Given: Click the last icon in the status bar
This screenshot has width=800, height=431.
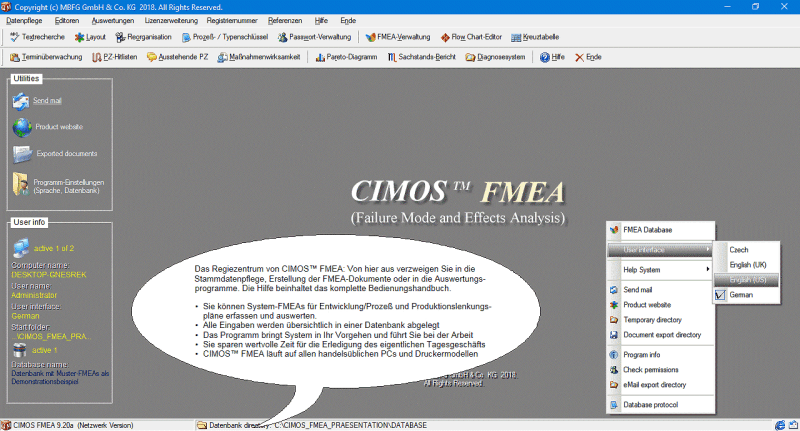Looking at the screenshot, I should 793,425.
